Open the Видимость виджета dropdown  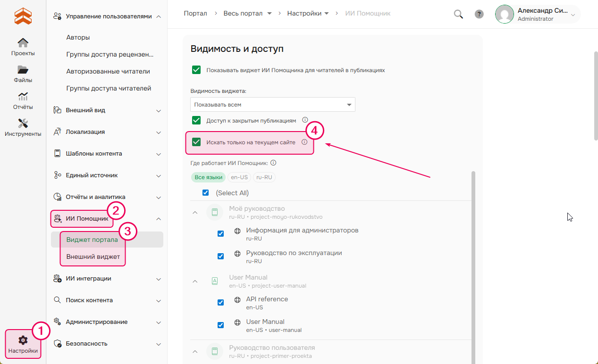(x=273, y=105)
